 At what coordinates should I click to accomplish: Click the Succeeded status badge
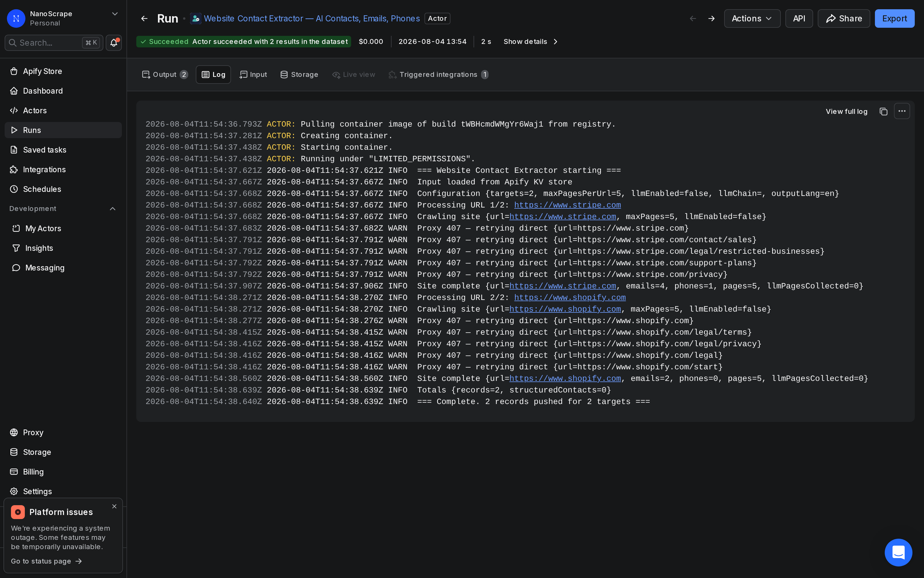click(244, 42)
